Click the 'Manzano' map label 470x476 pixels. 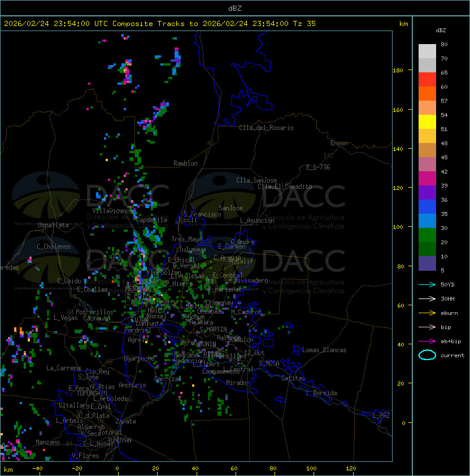(x=47, y=442)
